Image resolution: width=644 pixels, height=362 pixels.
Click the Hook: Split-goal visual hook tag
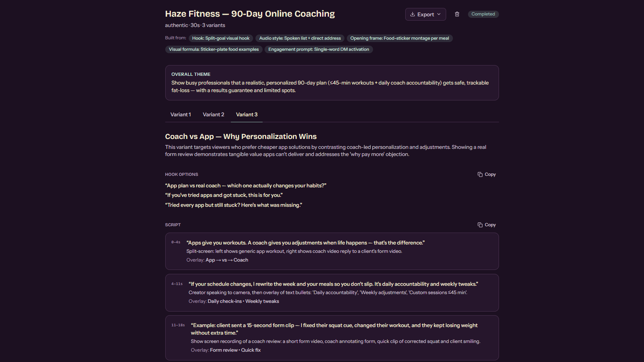(x=221, y=39)
